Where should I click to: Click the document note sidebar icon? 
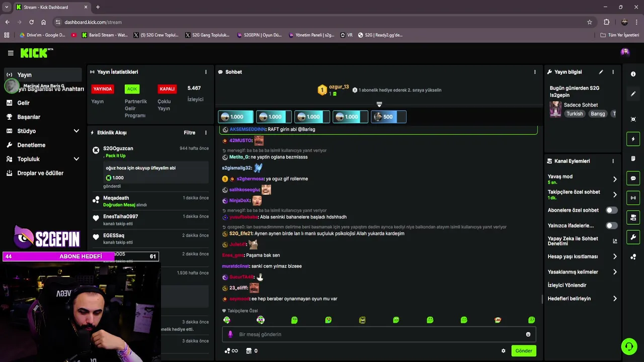click(x=633, y=159)
